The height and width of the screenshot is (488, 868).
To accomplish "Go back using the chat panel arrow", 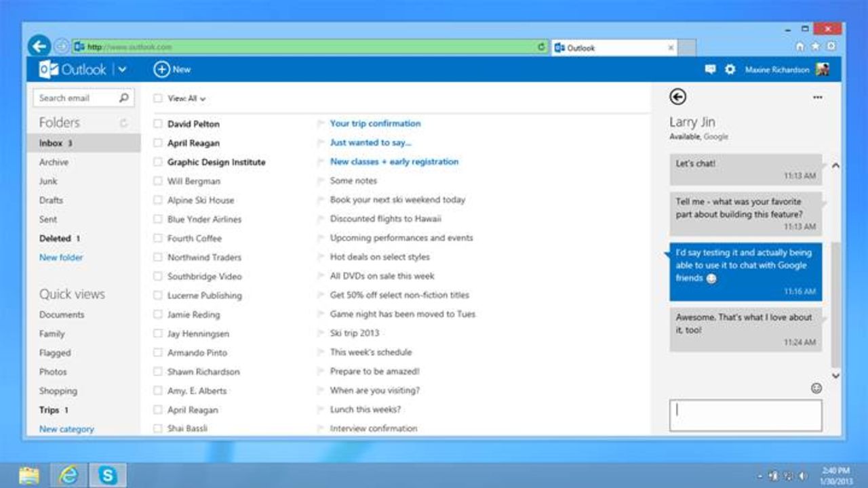I will pos(677,97).
